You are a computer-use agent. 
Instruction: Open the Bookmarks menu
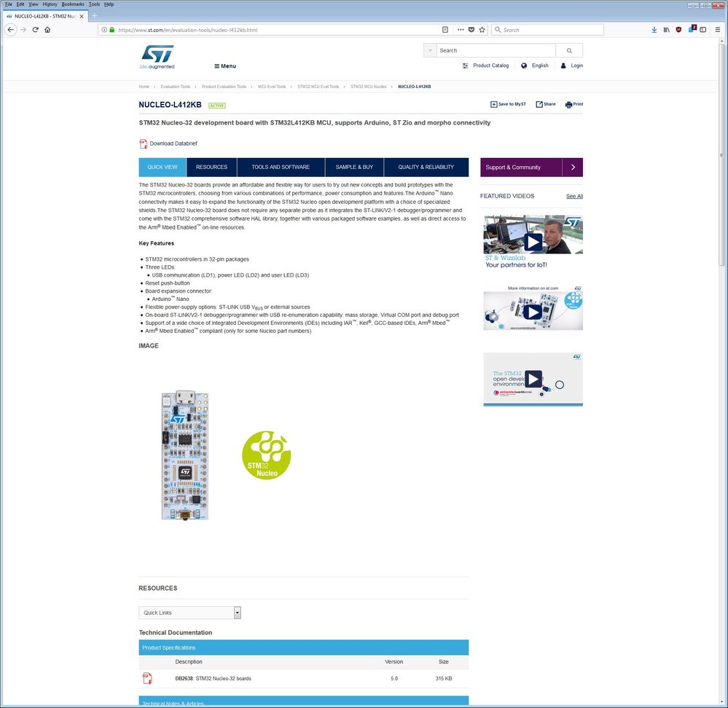[73, 4]
